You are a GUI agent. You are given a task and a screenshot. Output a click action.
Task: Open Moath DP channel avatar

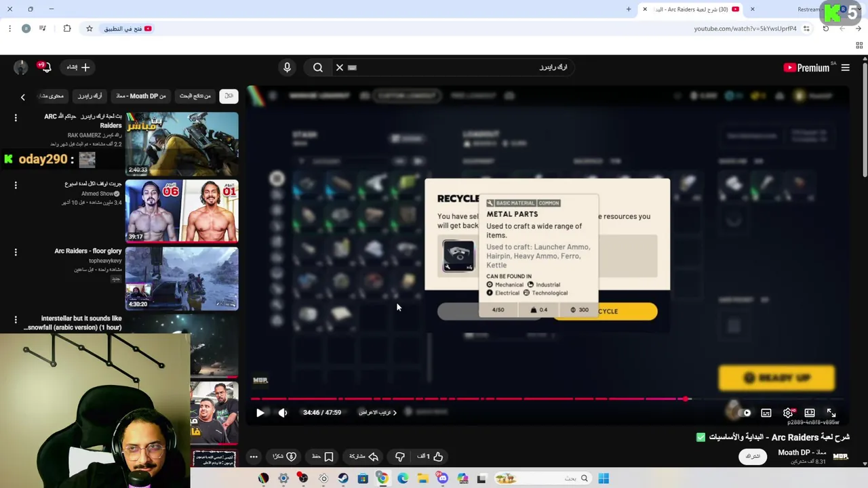tap(841, 457)
